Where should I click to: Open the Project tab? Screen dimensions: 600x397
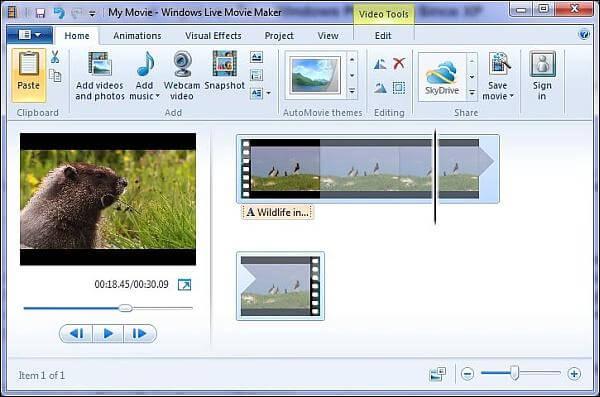(x=279, y=36)
